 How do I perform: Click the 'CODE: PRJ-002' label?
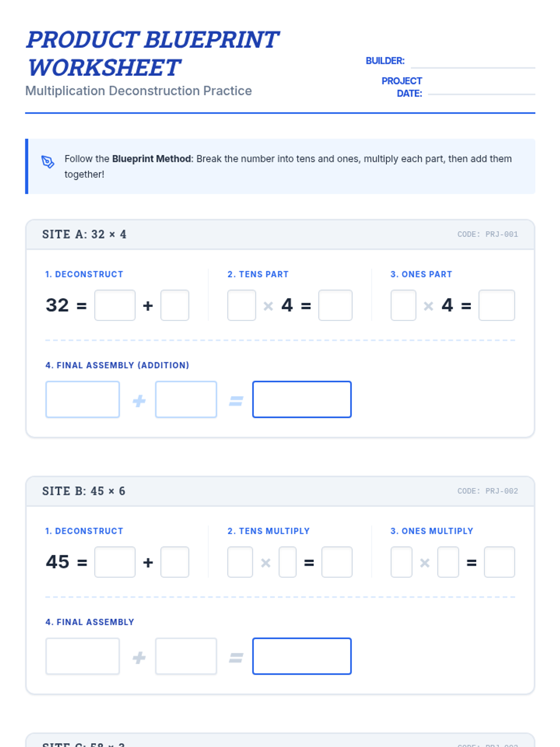pos(487,491)
